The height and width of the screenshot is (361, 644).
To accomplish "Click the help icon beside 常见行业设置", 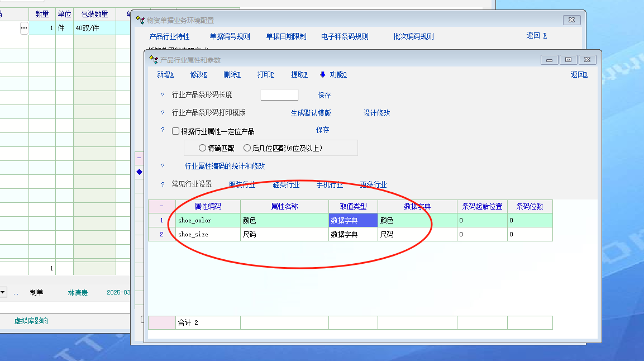I will (x=163, y=185).
